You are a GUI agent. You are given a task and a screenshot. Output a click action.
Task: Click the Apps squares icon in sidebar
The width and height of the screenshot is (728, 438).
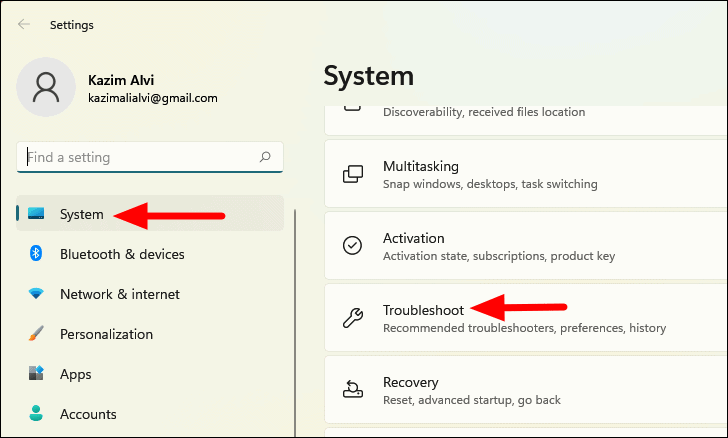coord(36,373)
